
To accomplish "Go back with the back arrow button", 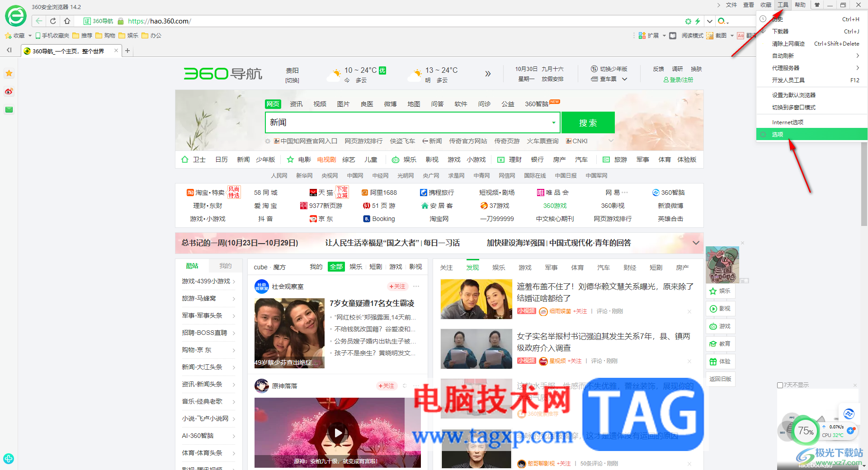I will coord(39,21).
